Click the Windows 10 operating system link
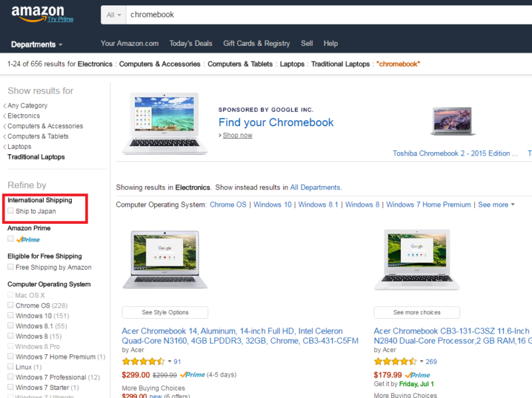532x398 pixels. (x=273, y=205)
